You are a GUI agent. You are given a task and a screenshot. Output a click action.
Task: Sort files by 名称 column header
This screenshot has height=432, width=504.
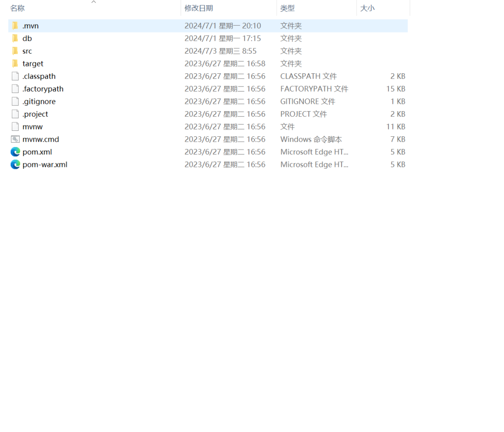(x=18, y=8)
